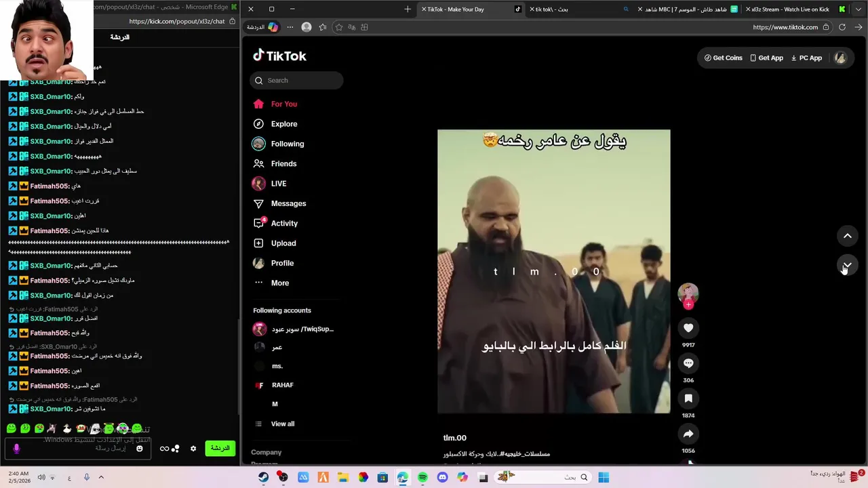Open the tlm.00 username link
Viewport: 868px width, 488px height.
[x=455, y=438]
